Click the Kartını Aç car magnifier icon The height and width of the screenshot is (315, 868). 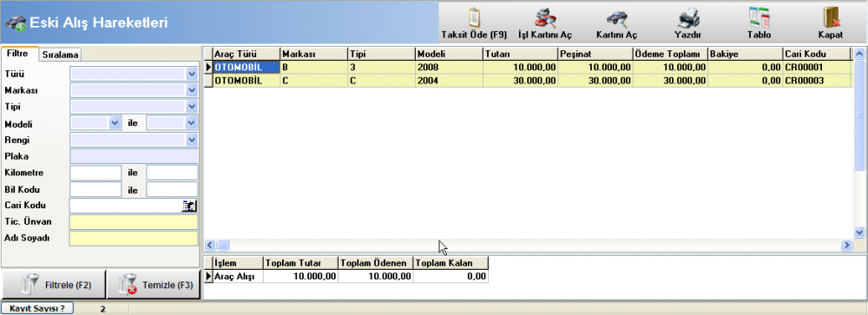point(616,19)
